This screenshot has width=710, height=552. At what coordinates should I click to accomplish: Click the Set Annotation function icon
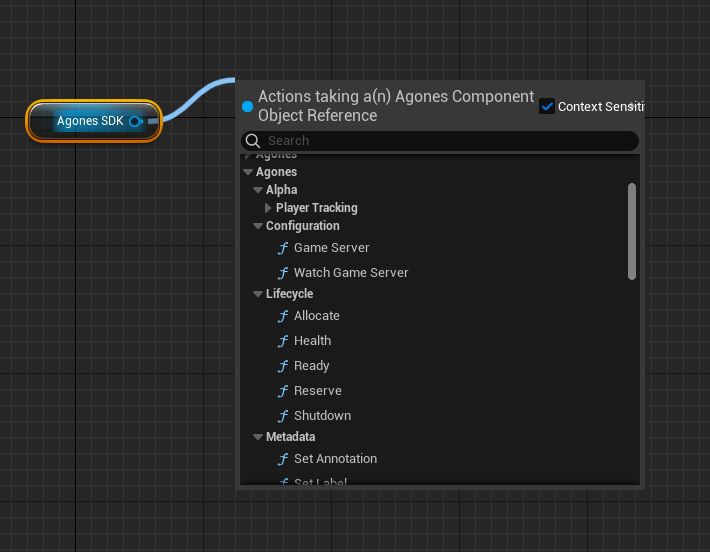point(283,459)
